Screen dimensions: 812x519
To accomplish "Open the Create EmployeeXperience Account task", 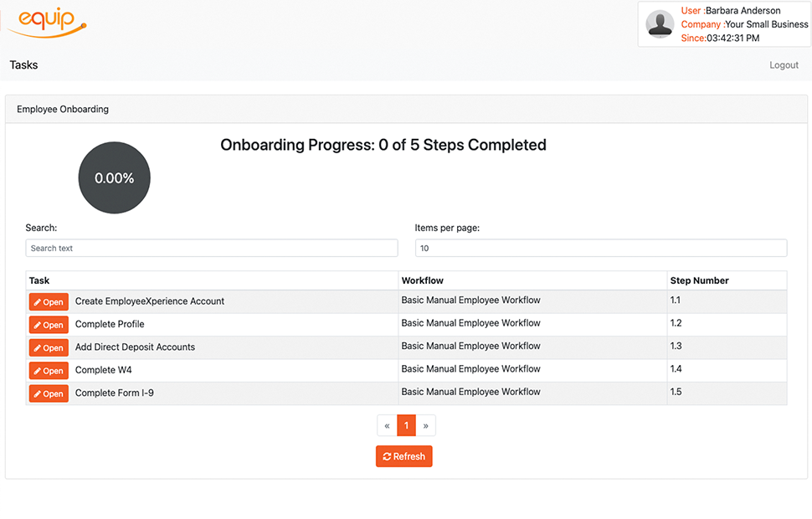I will 49,301.
